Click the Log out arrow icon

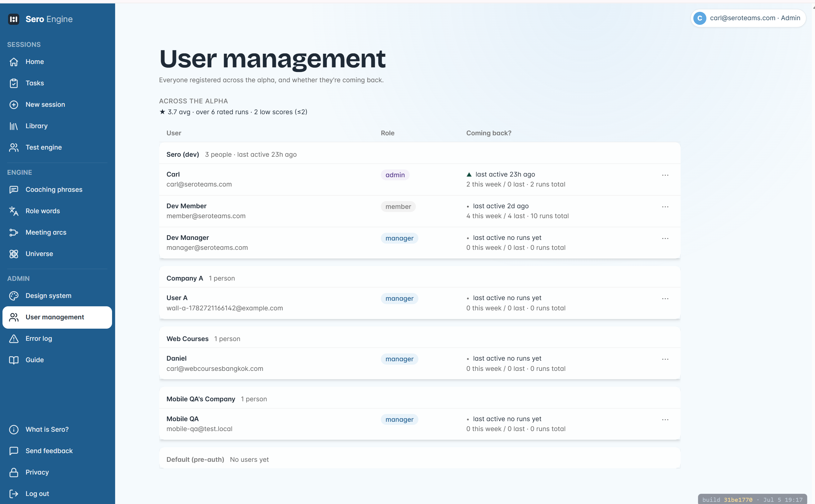point(14,494)
